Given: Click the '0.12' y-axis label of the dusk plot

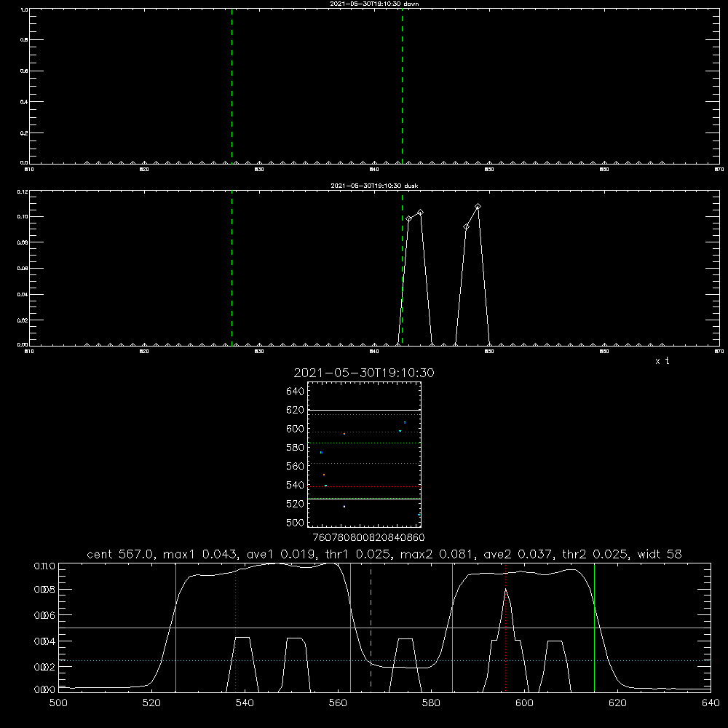Looking at the screenshot, I should pyautogui.click(x=23, y=191).
